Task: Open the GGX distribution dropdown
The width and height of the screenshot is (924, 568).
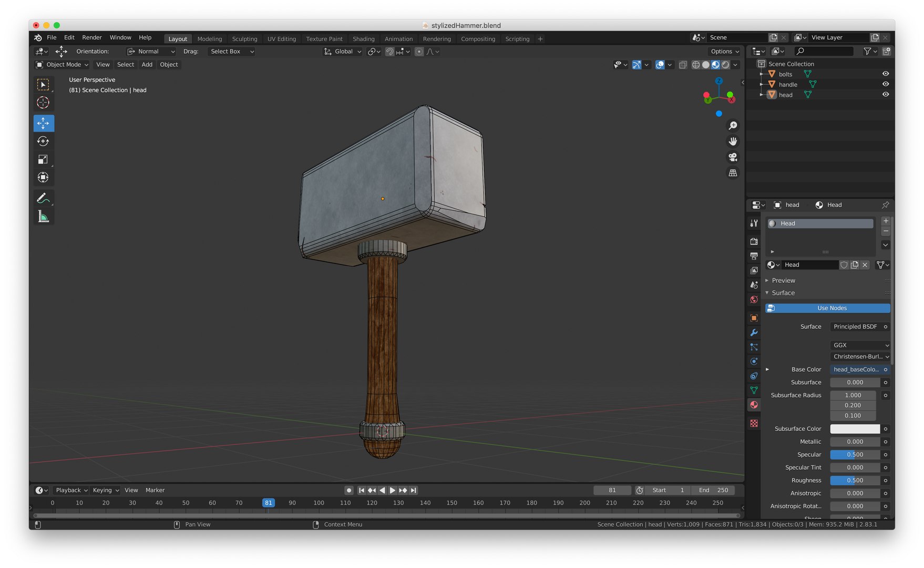Action: (x=860, y=346)
